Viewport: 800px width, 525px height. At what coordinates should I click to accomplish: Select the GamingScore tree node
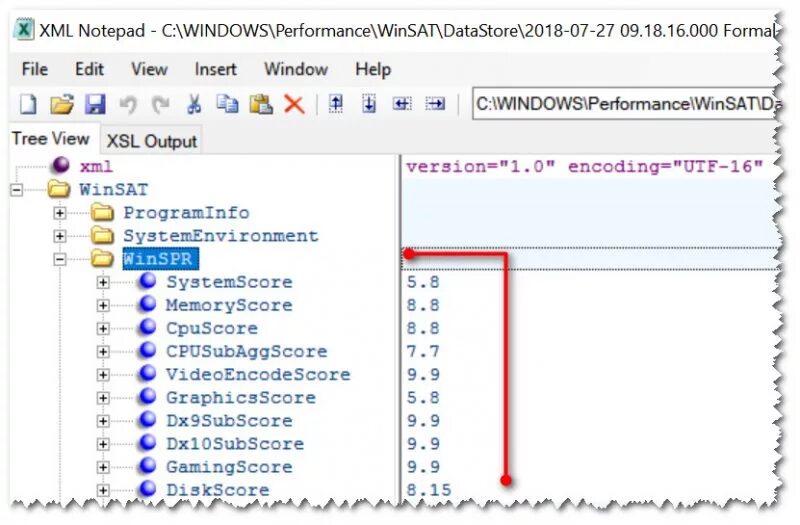pyautogui.click(x=229, y=467)
